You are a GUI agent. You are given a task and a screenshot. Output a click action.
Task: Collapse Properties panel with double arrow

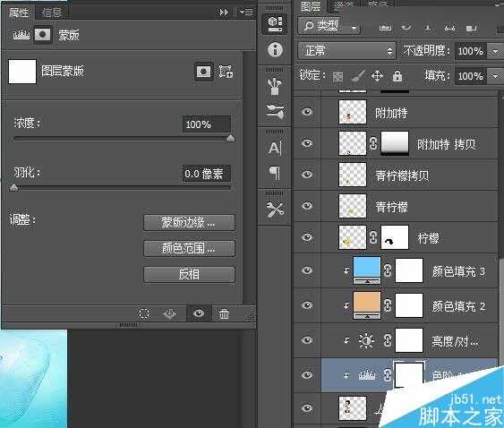coord(224,13)
